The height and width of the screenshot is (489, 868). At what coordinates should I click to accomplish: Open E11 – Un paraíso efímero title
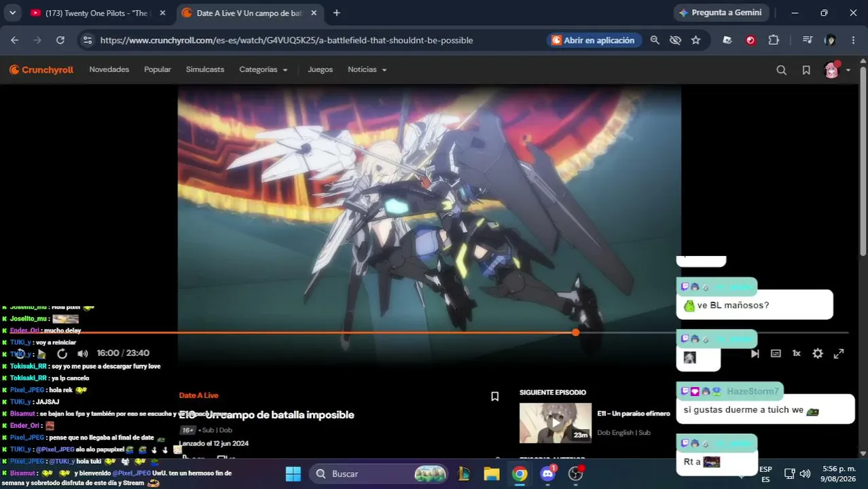634,414
